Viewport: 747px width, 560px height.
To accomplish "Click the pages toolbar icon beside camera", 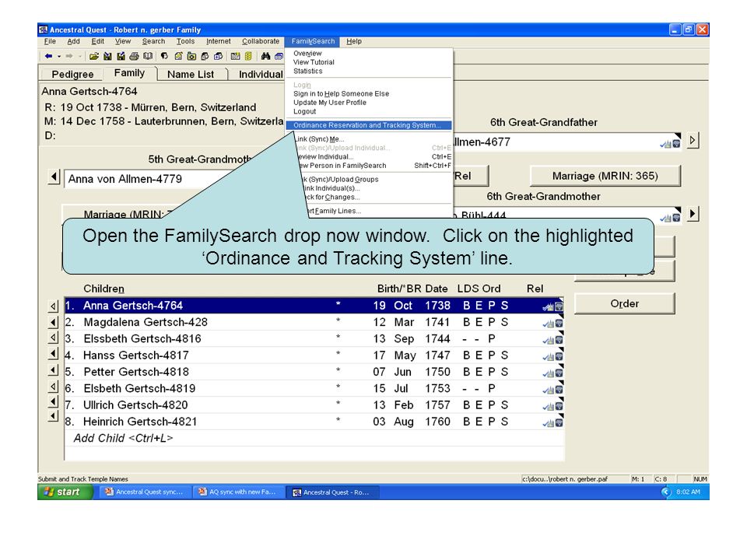I will (x=205, y=56).
